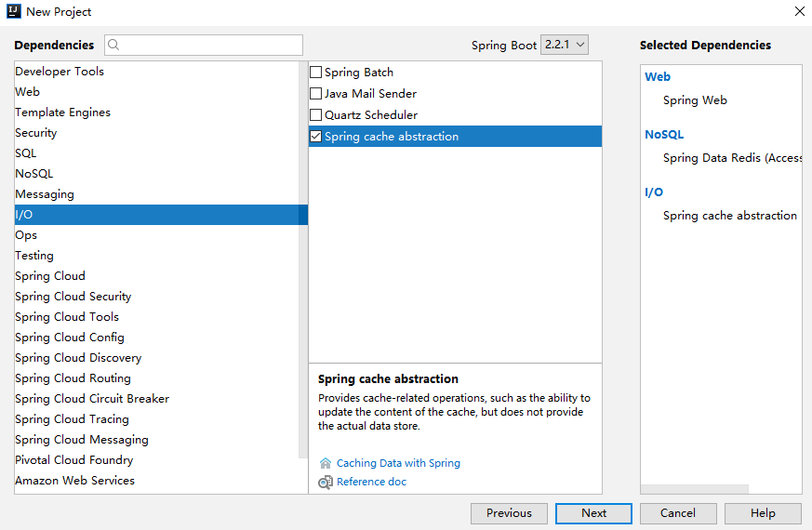Screen dimensions: 812x530
Task: Select Spring Cloud Messaging category
Action: pos(156,440)
